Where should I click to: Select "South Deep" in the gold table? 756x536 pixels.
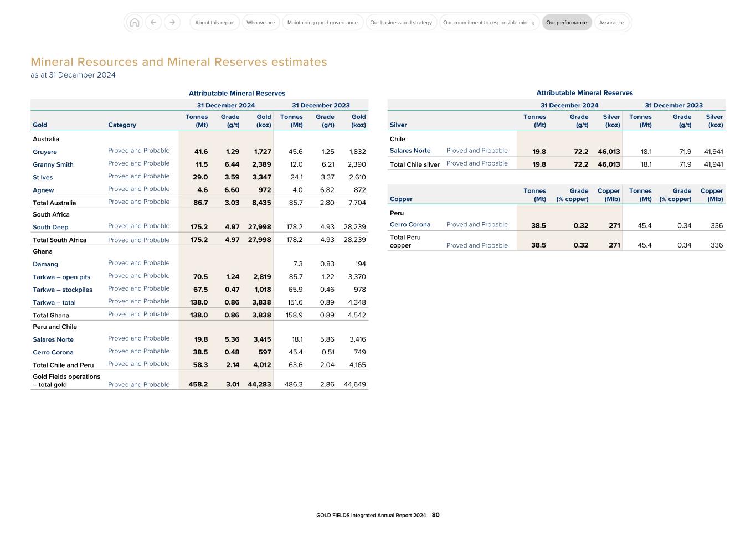pyautogui.click(x=50, y=227)
